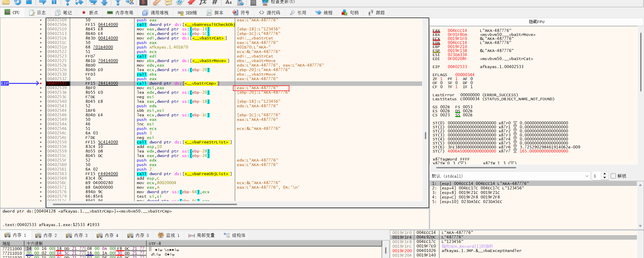
Task: Click the 隐藏FPU button
Action: click(x=537, y=22)
